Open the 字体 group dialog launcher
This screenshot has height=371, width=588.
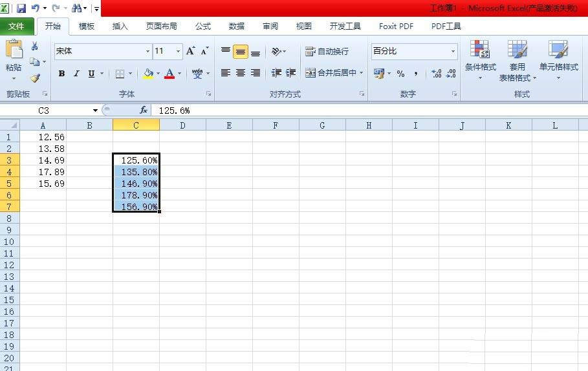click(x=209, y=94)
